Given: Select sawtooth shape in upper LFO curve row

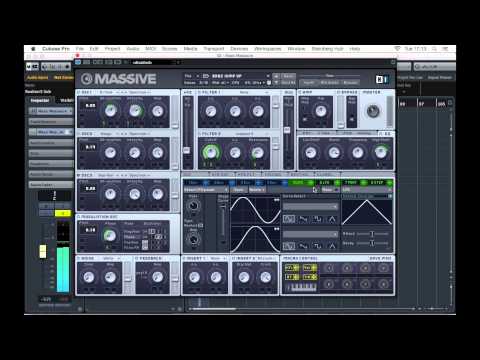Looking at the screenshot, I should pyautogui.click(x=303, y=219).
